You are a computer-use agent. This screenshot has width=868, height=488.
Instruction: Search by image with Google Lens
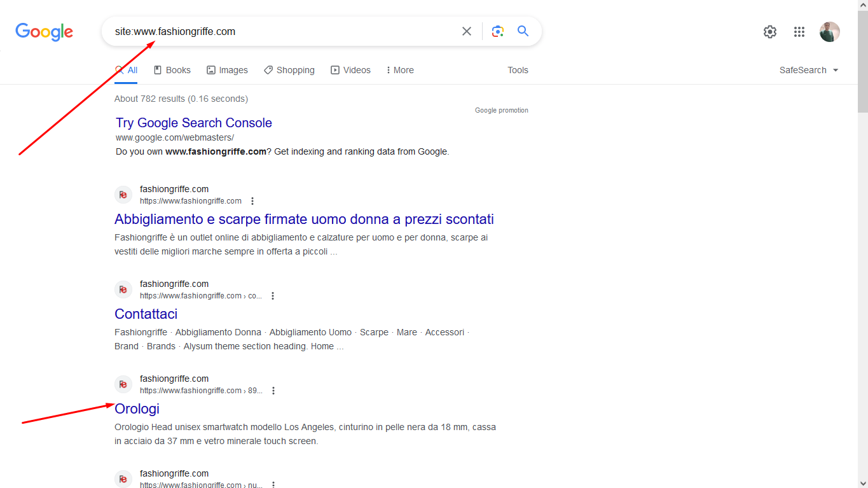[498, 31]
